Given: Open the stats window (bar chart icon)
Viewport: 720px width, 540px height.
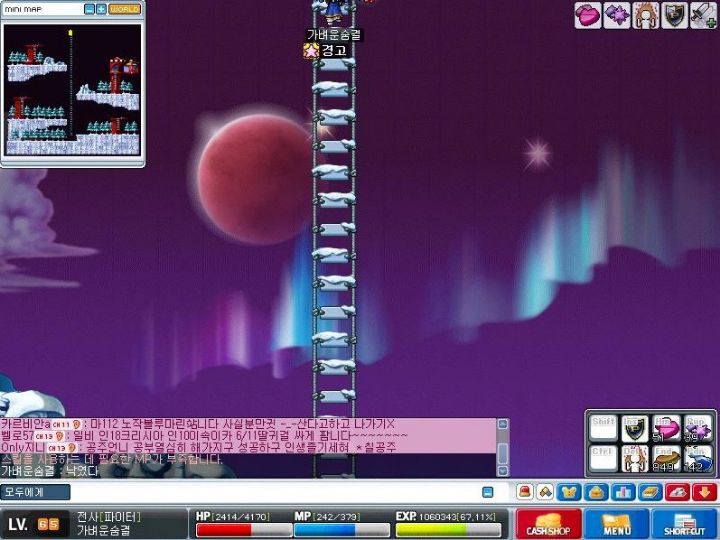Looking at the screenshot, I should pos(623,492).
